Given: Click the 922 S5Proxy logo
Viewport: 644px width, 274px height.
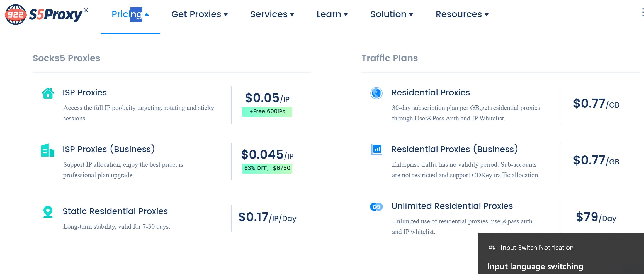Looking at the screenshot, I should click(47, 14).
